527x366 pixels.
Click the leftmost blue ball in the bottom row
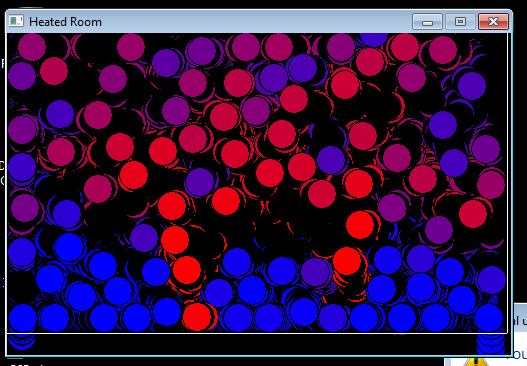(x=23, y=318)
